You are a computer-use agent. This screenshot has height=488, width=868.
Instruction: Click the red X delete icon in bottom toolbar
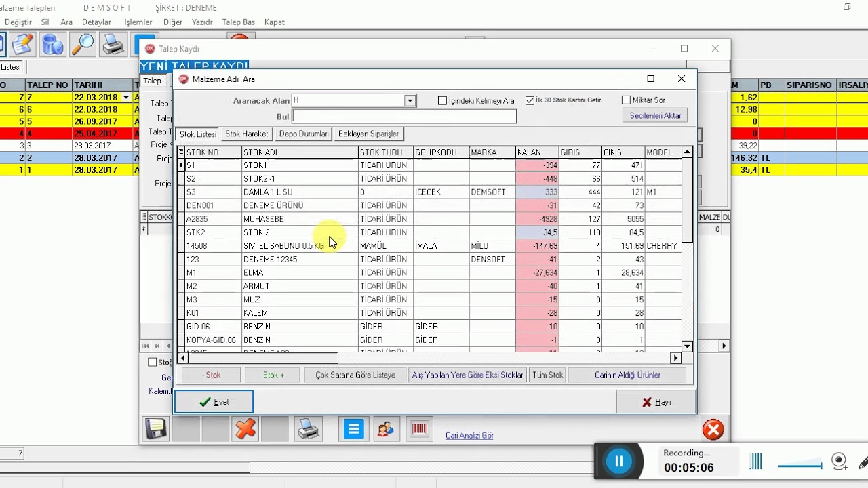[x=245, y=428]
